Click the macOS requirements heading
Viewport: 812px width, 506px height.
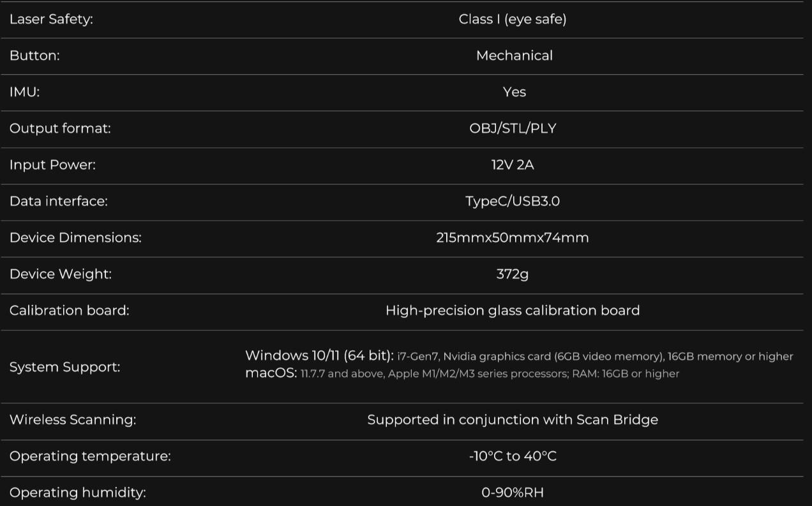click(x=271, y=373)
